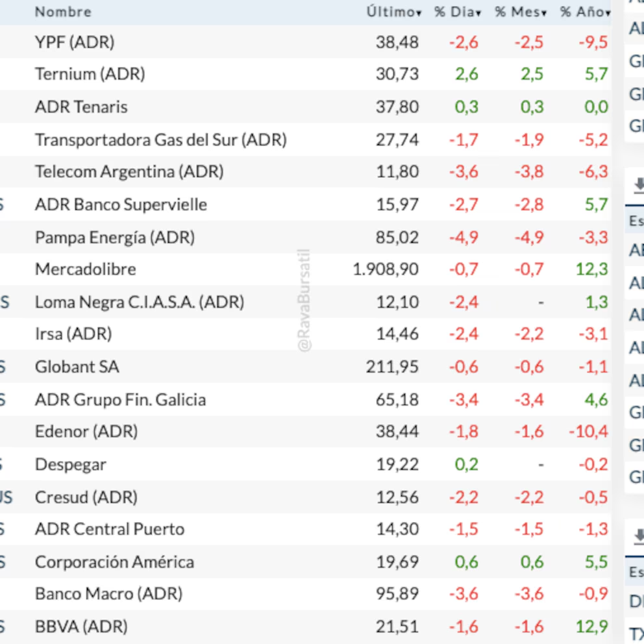
Task: Click Telecom Argentina price 11,80
Action: [x=397, y=171]
